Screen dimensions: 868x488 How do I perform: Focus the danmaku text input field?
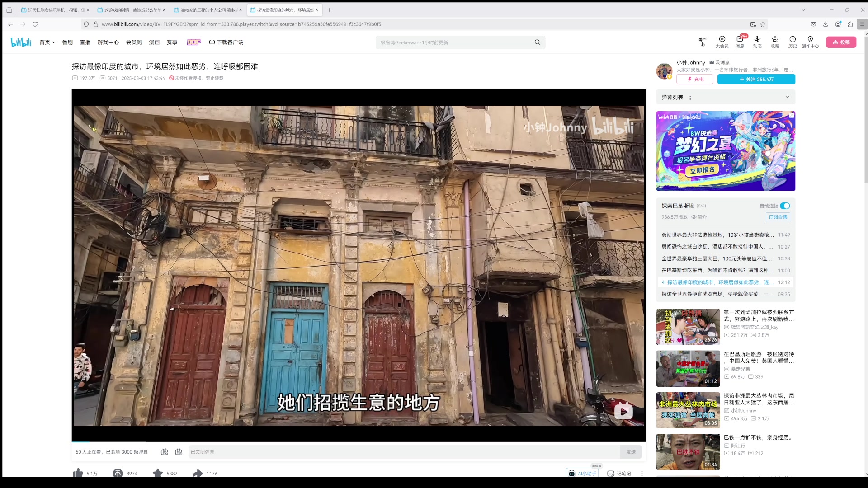404,452
